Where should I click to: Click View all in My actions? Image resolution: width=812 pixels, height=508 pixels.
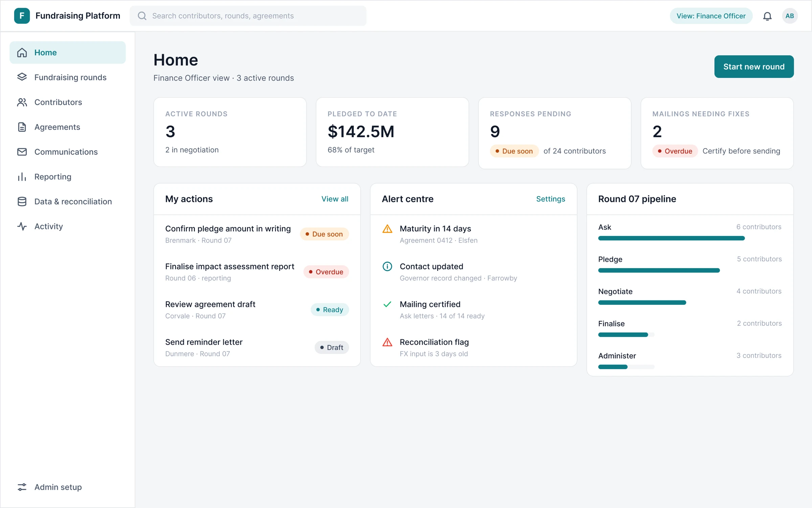[335, 199]
